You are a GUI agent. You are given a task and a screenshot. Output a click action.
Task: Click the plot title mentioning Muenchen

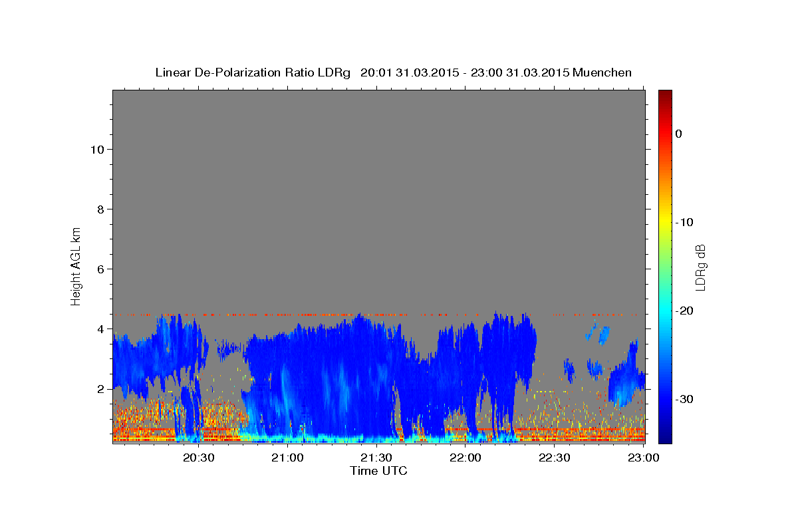coord(394,72)
